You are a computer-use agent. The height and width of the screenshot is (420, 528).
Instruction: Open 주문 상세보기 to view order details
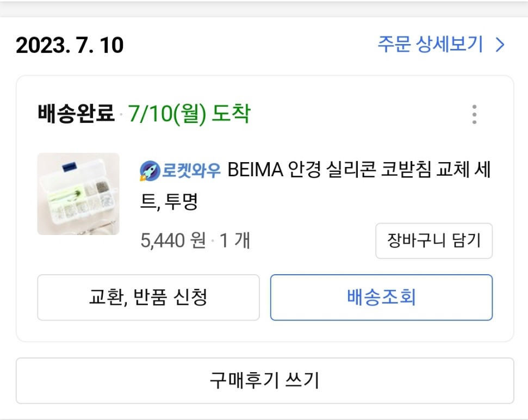(430, 45)
